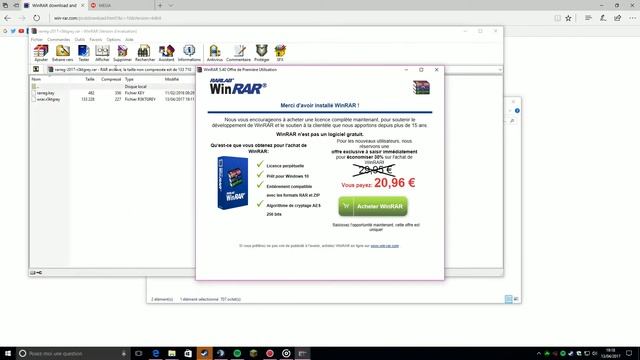Open the Fichier menu in WinRAR
Image resolution: width=640 pixels, height=360 pixels.
pos(37,40)
